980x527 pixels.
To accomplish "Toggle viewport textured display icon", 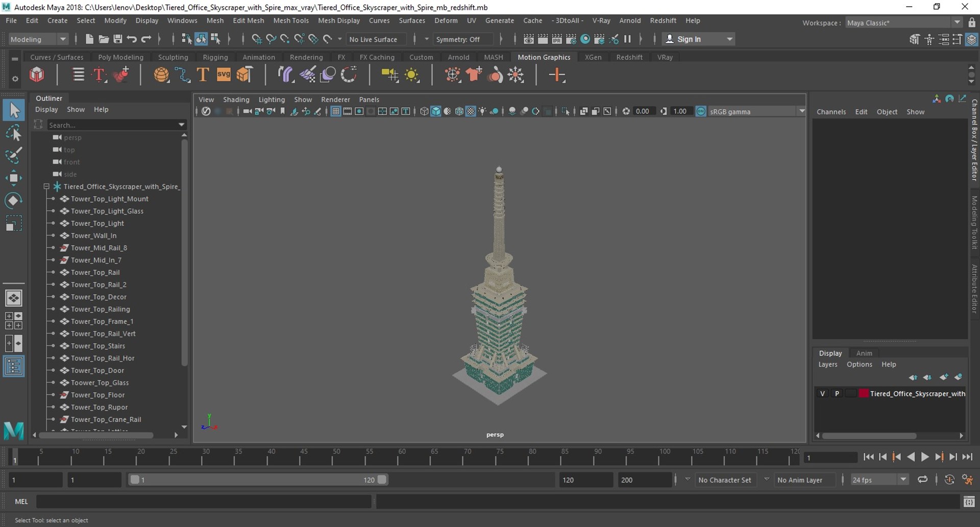I will 471,111.
